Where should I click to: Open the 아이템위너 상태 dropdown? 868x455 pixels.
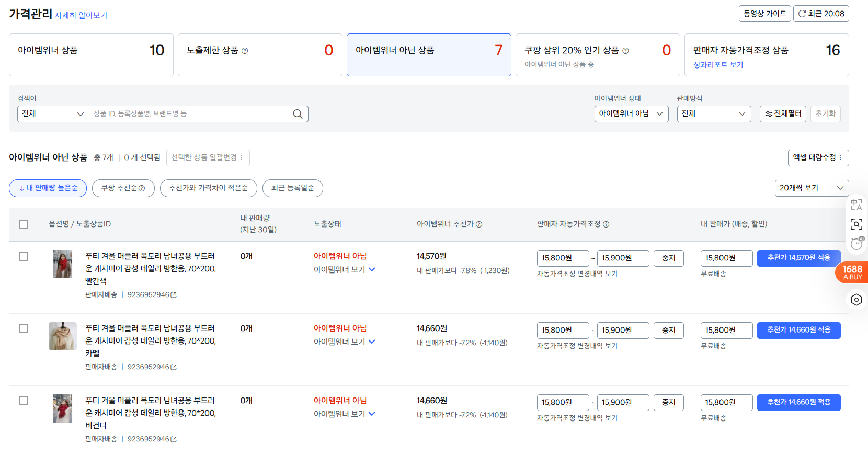pos(631,114)
